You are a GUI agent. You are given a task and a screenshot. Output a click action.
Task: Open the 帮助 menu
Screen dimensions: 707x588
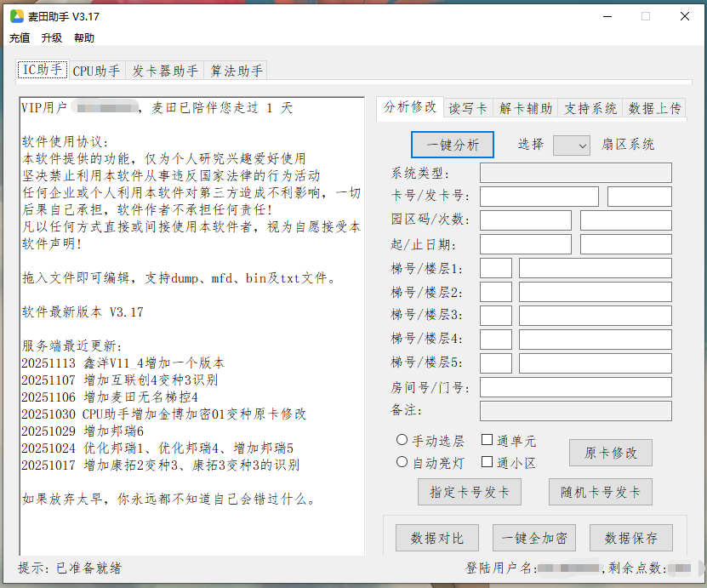(83, 37)
